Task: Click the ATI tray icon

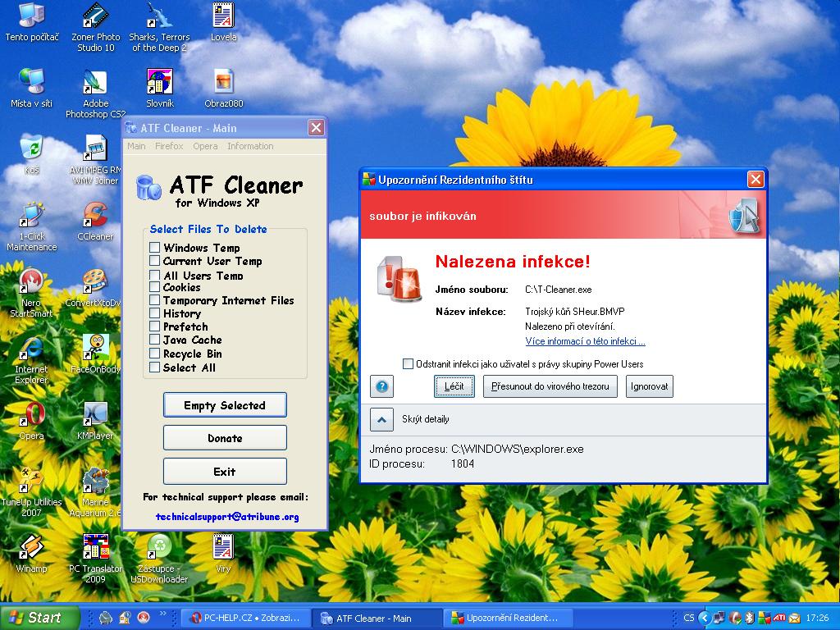Action: (779, 619)
